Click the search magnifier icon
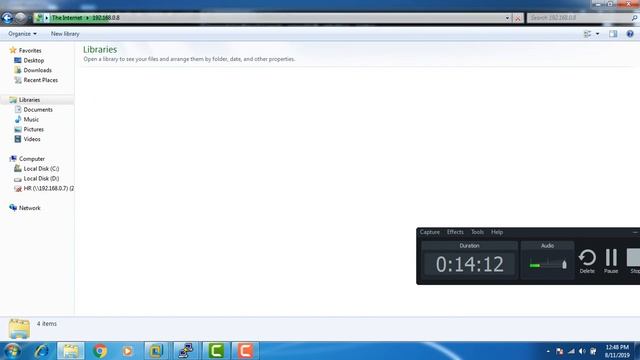Viewport: 640px width, 360px height. 635,18
